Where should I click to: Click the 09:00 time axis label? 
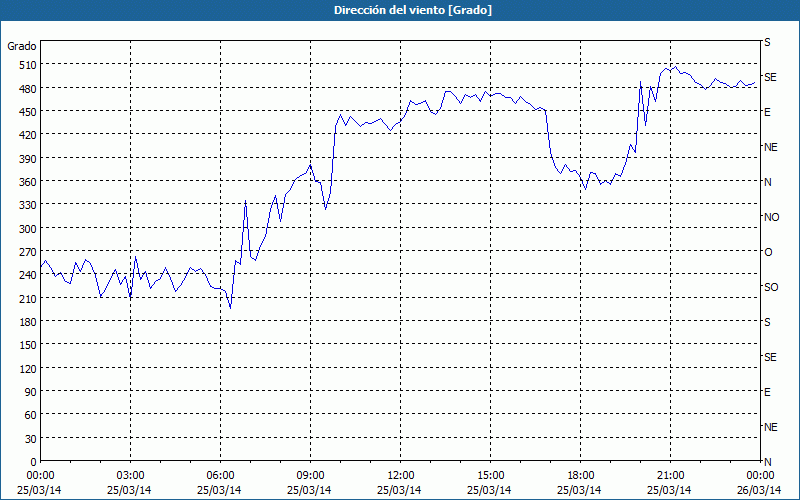point(311,476)
